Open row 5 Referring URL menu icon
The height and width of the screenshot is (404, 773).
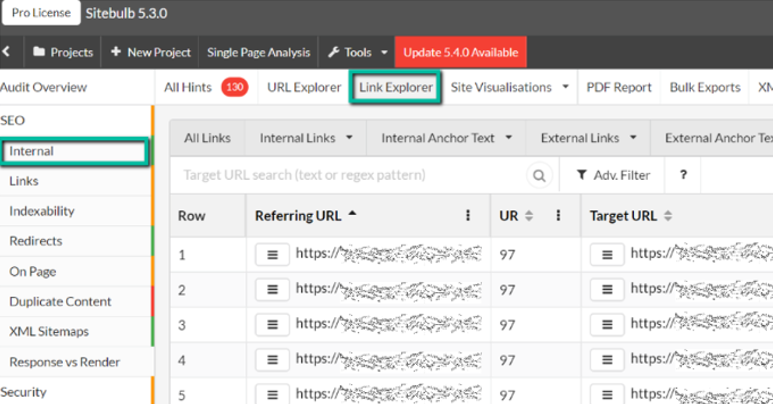[x=271, y=393]
